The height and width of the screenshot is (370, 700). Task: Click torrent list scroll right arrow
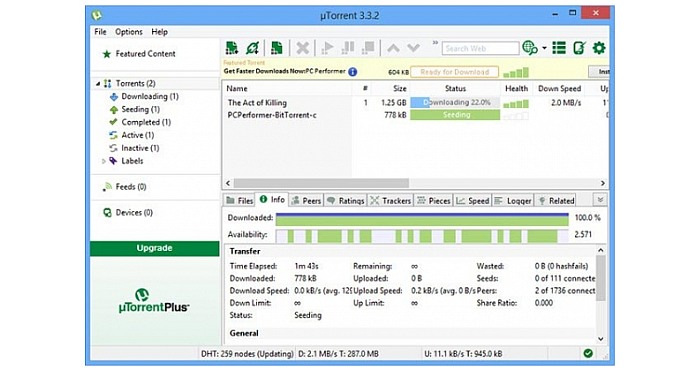603,183
